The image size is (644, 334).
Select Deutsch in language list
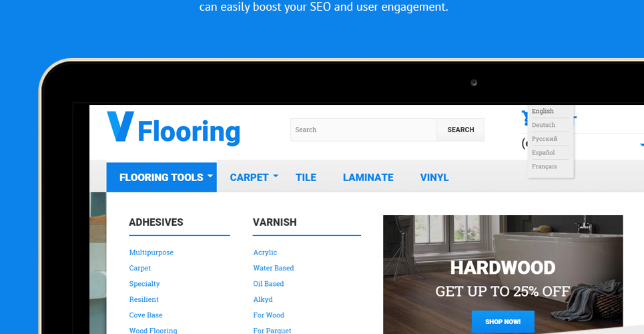pyautogui.click(x=543, y=125)
